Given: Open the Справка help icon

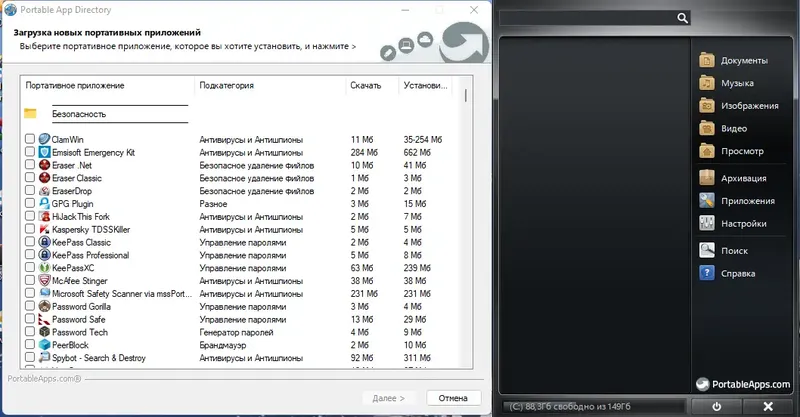Looking at the screenshot, I should tap(707, 273).
